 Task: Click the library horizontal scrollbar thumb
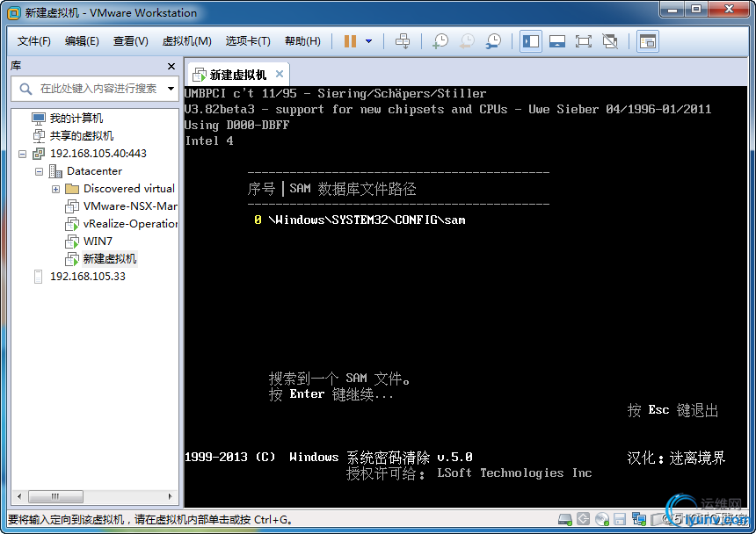[x=55, y=496]
